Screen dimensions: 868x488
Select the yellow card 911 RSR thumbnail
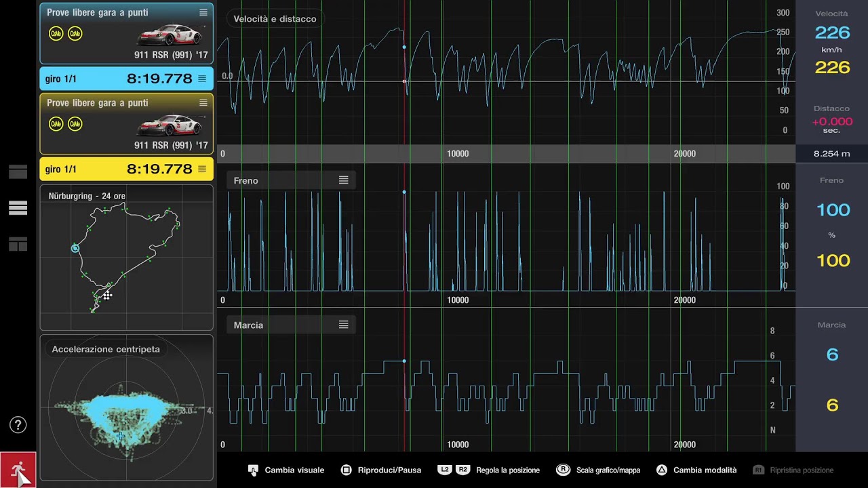point(170,125)
